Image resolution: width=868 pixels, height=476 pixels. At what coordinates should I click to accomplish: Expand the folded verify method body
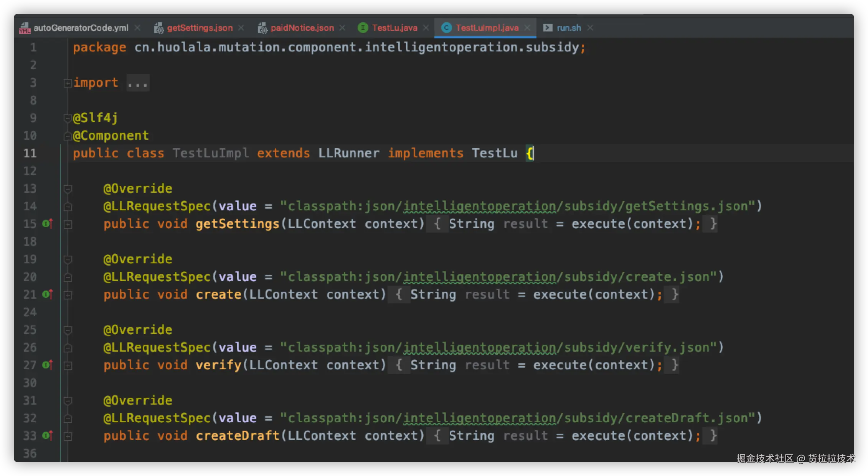pyautogui.click(x=68, y=365)
